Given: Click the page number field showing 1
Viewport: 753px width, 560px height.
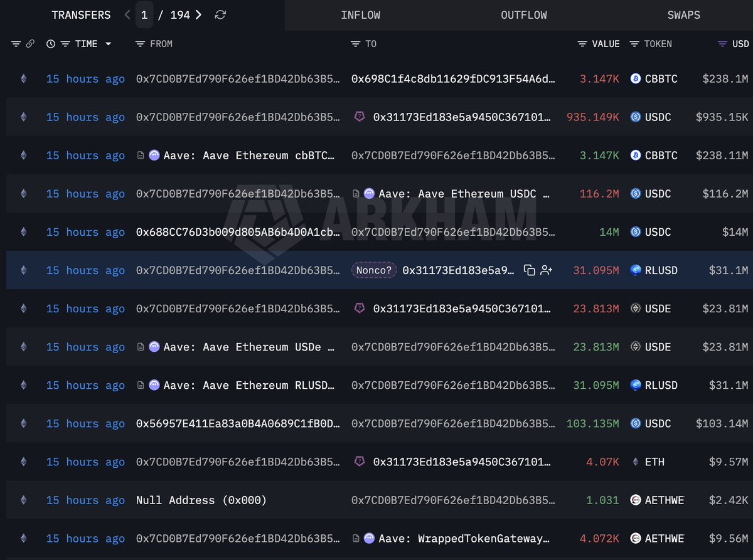Looking at the screenshot, I should tap(145, 14).
